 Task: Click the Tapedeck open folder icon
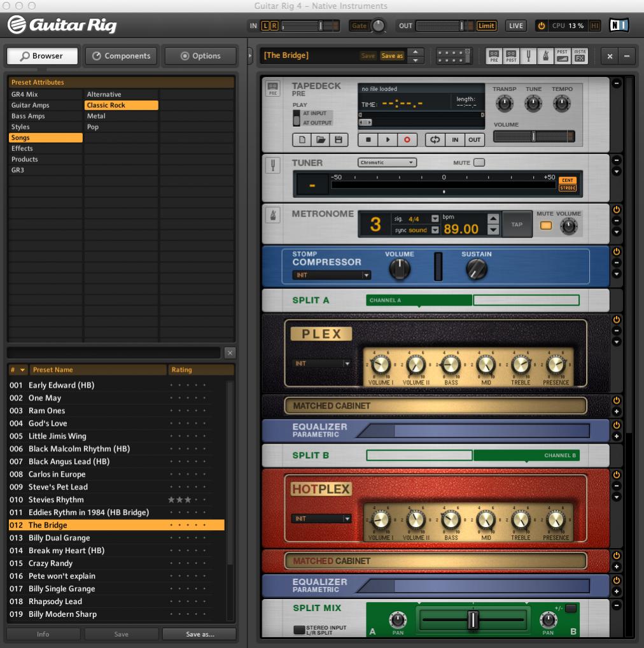(320, 139)
